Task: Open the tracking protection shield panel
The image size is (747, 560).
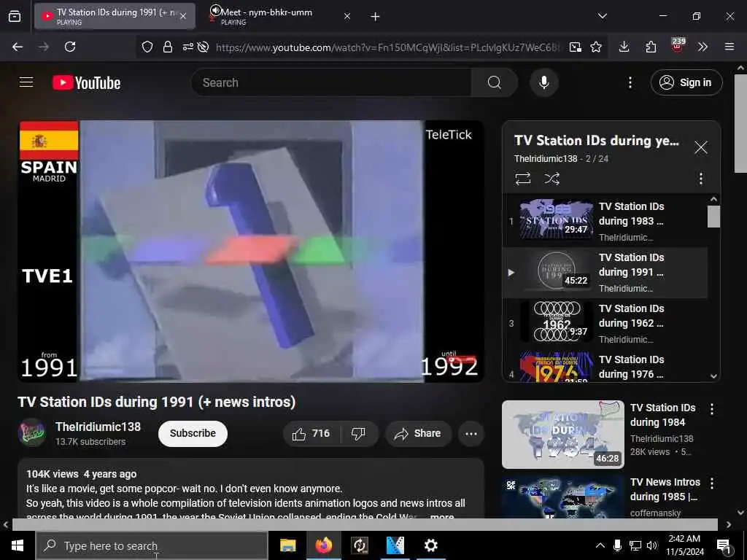Action: [x=147, y=47]
